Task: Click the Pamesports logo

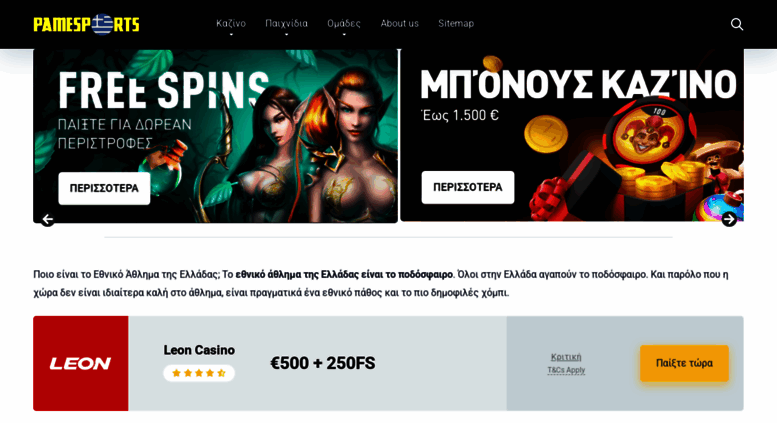Action: [86, 24]
